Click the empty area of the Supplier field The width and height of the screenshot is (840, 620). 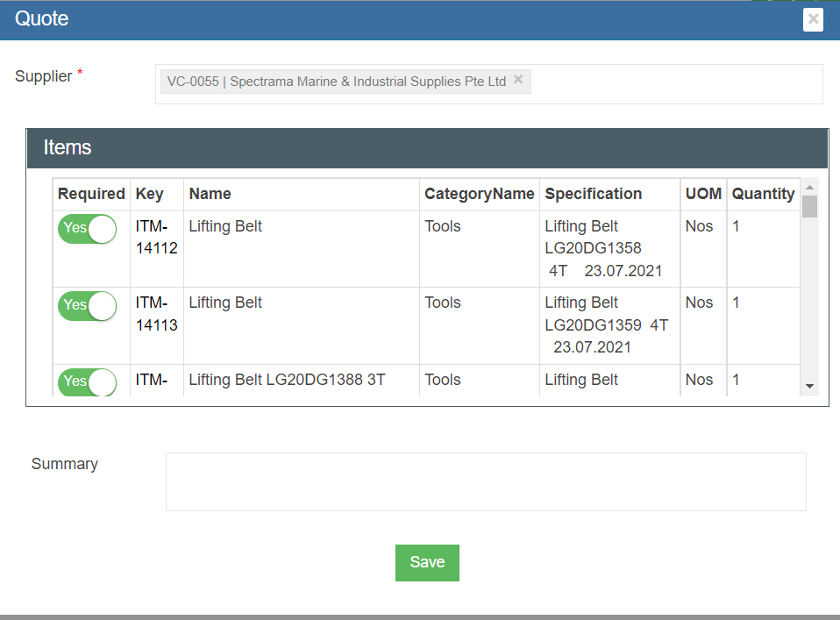(x=675, y=83)
